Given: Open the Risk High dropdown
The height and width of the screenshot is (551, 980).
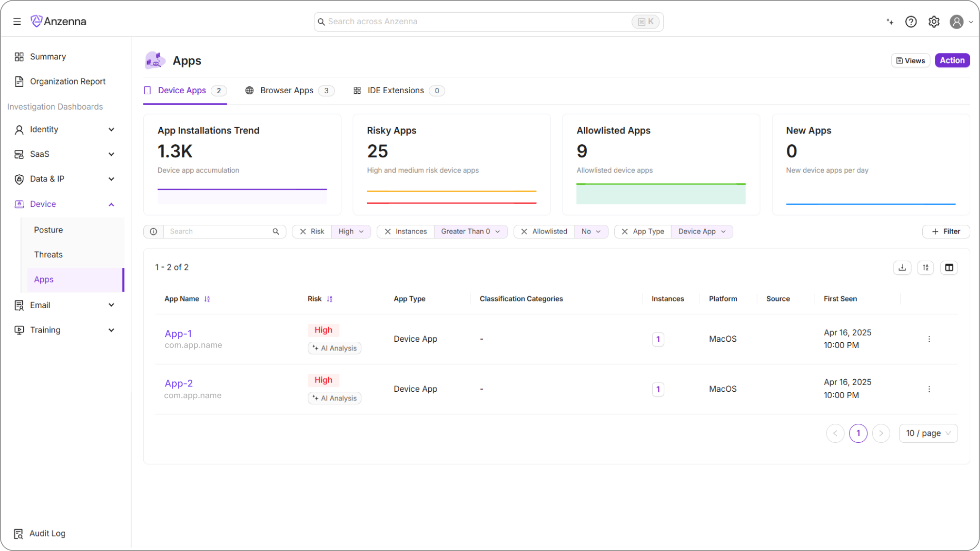Looking at the screenshot, I should 351,232.
